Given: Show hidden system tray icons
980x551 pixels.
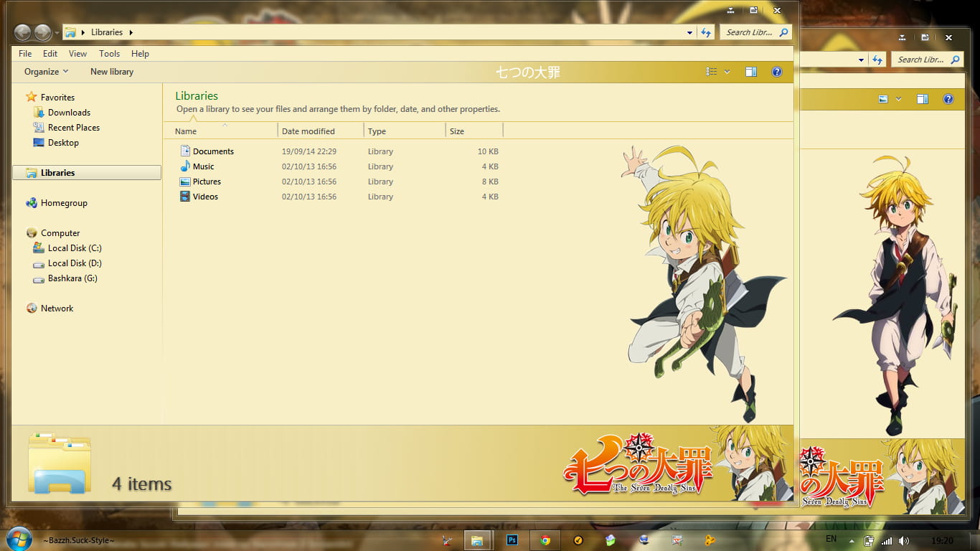Looking at the screenshot, I should pos(852,541).
